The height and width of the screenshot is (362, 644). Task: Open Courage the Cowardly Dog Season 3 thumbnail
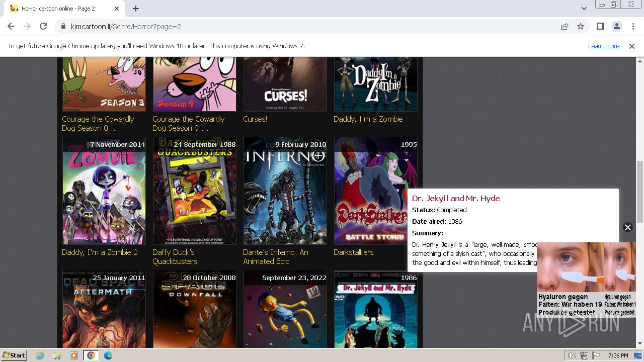tap(104, 84)
